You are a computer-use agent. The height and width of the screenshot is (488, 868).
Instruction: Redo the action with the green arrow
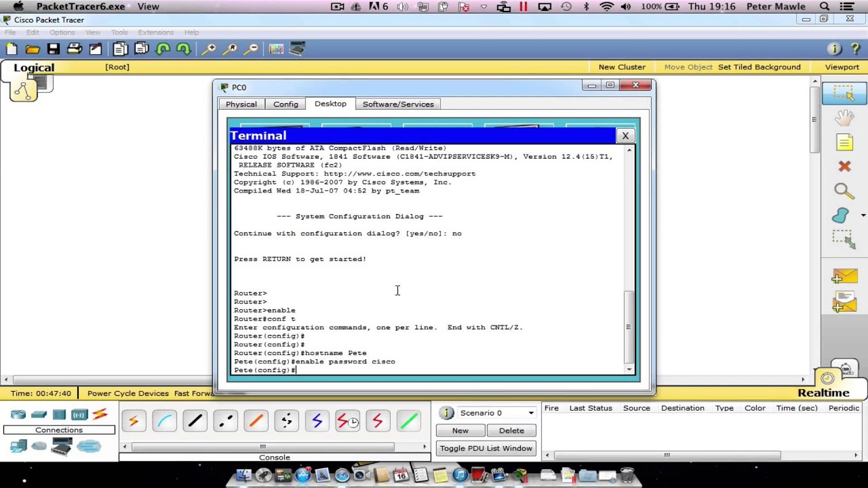coord(184,49)
